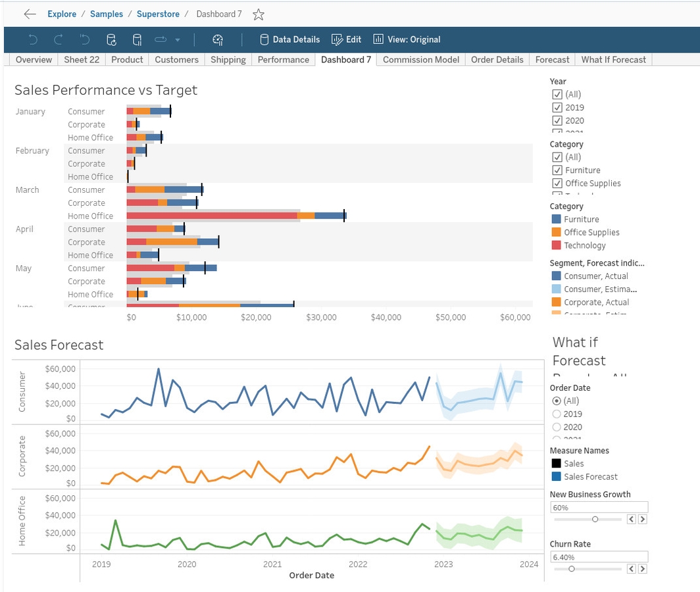Click the star icon to favorite Dashboard 7

click(258, 14)
